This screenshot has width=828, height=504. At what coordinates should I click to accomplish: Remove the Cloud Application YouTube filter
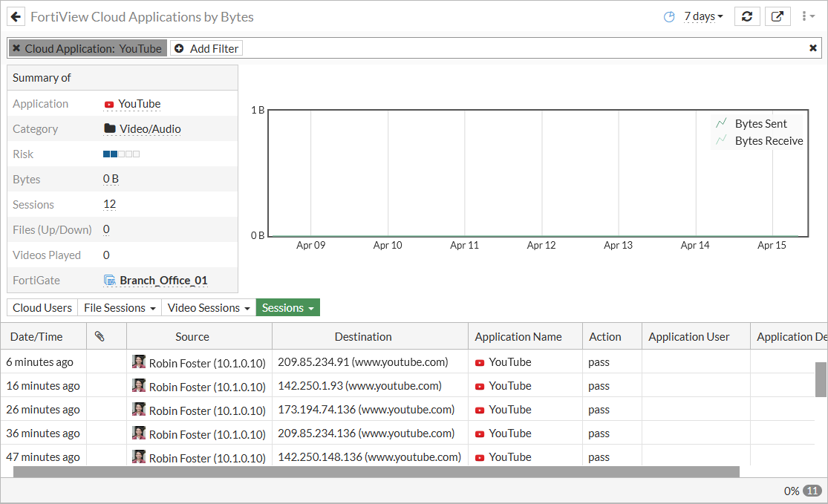pyautogui.click(x=16, y=48)
